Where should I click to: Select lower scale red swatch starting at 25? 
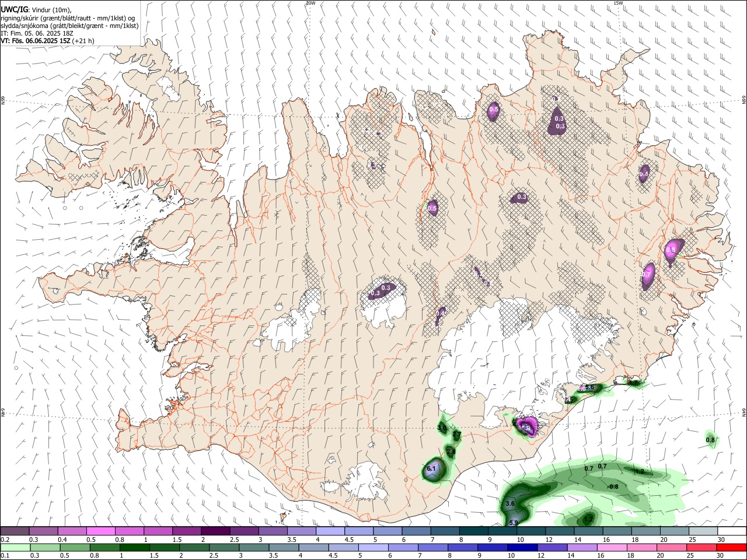tap(701, 548)
